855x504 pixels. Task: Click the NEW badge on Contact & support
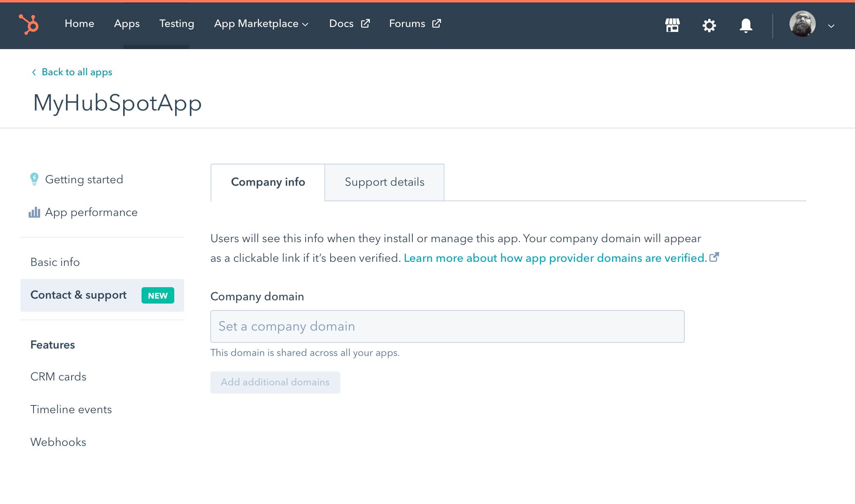pos(157,295)
